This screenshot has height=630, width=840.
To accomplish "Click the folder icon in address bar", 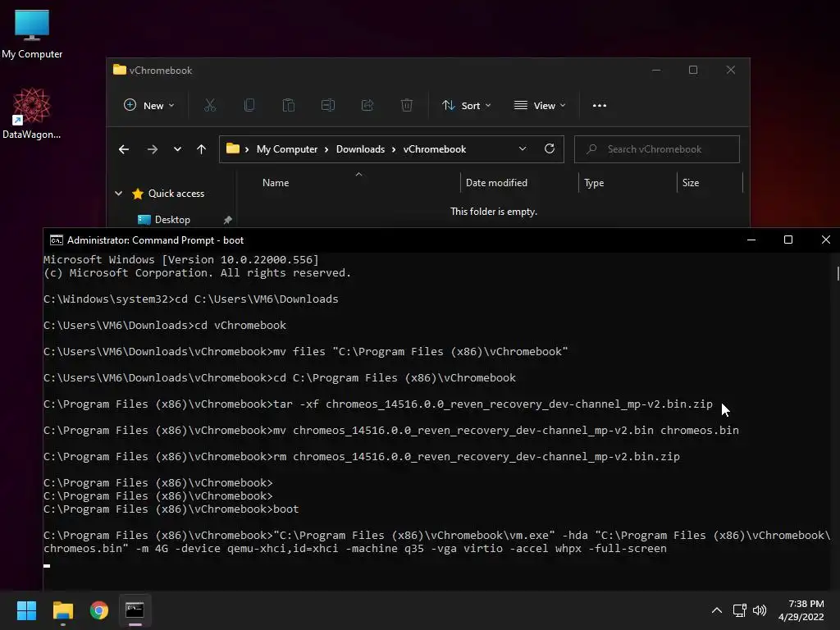I will pos(232,149).
